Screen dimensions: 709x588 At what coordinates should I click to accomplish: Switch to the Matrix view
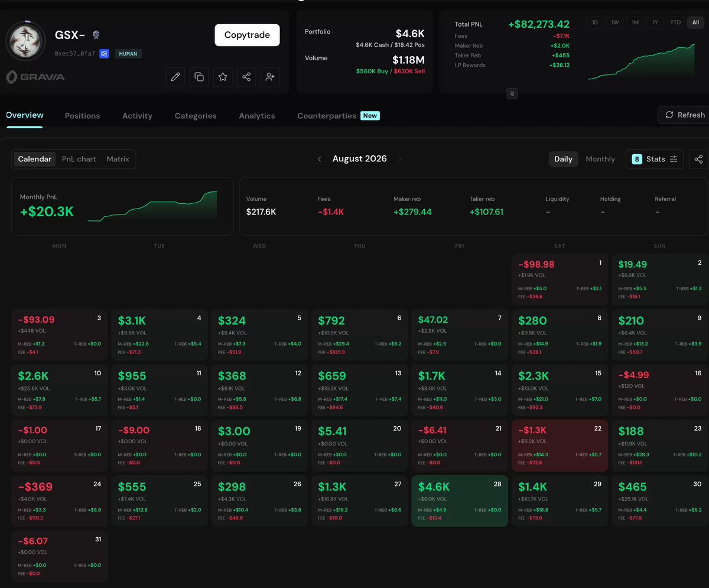(118, 159)
